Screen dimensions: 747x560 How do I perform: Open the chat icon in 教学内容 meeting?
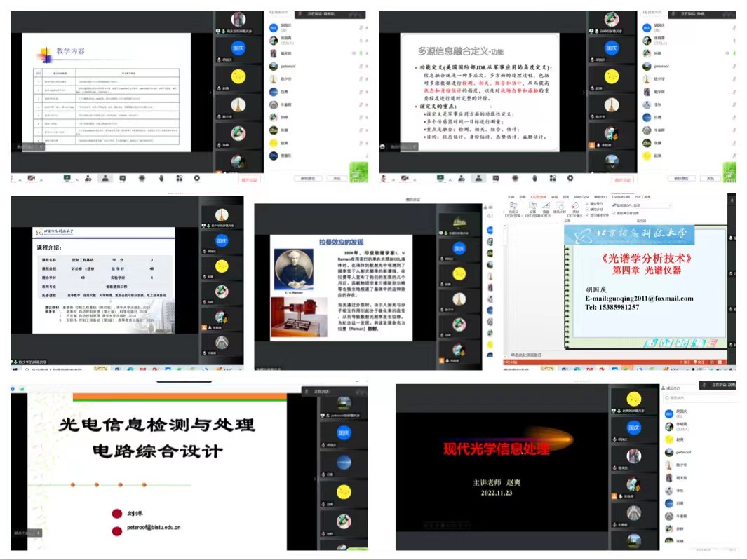click(x=123, y=178)
